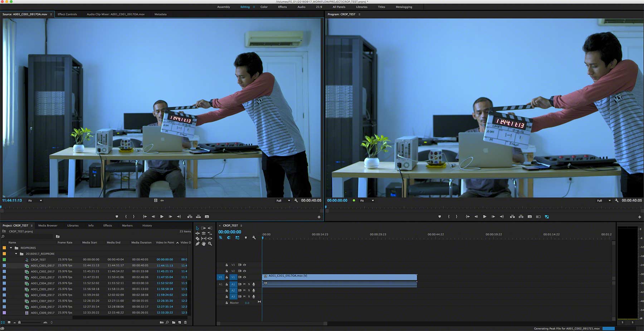The height and width of the screenshot is (331, 644).
Task: Select the Slip tool
Action: click(204, 238)
